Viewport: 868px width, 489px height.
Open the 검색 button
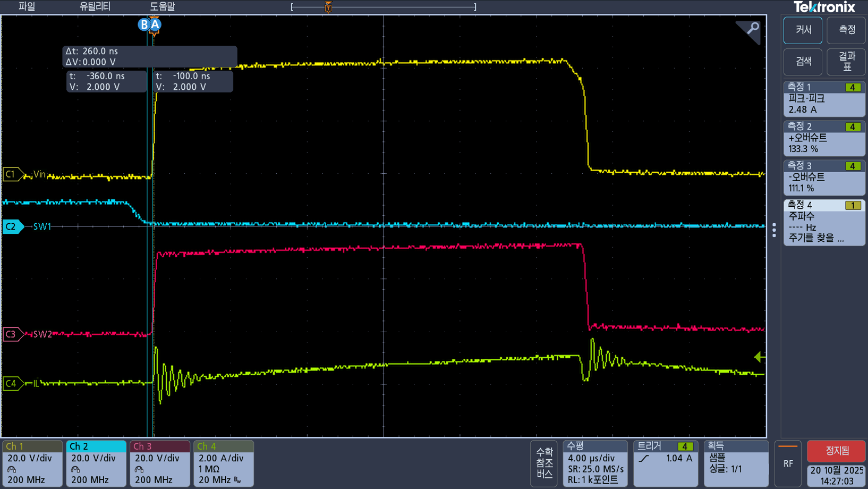click(803, 62)
